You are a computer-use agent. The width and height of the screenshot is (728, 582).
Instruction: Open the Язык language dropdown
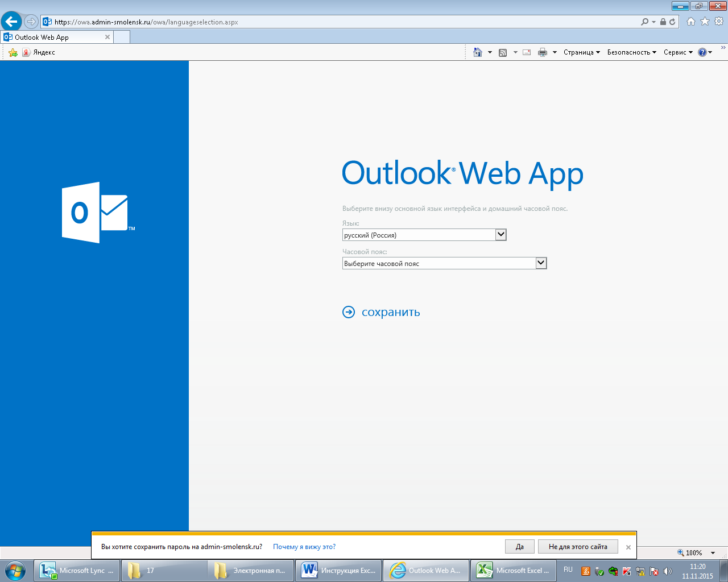[x=424, y=235]
